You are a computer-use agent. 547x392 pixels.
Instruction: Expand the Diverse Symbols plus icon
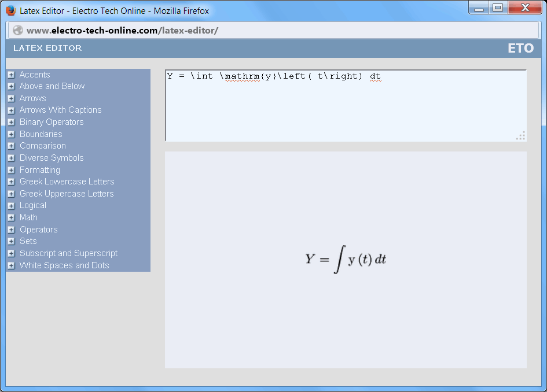12,158
